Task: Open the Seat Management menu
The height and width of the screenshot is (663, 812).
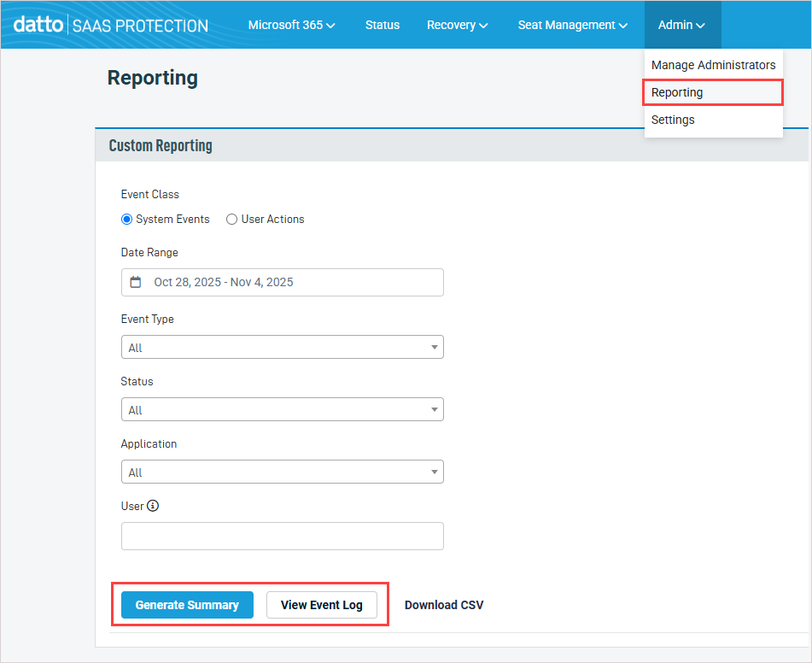Action: click(x=572, y=25)
